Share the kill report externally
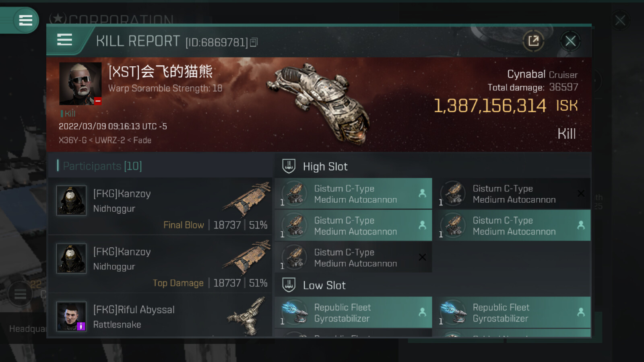Image resolution: width=644 pixels, height=362 pixels. click(533, 41)
